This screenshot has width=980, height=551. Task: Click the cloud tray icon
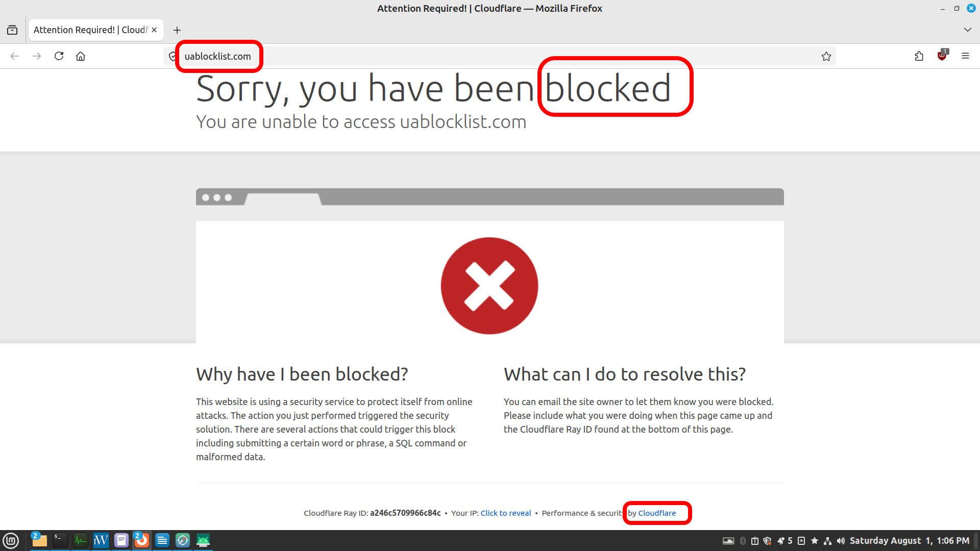[x=728, y=541]
